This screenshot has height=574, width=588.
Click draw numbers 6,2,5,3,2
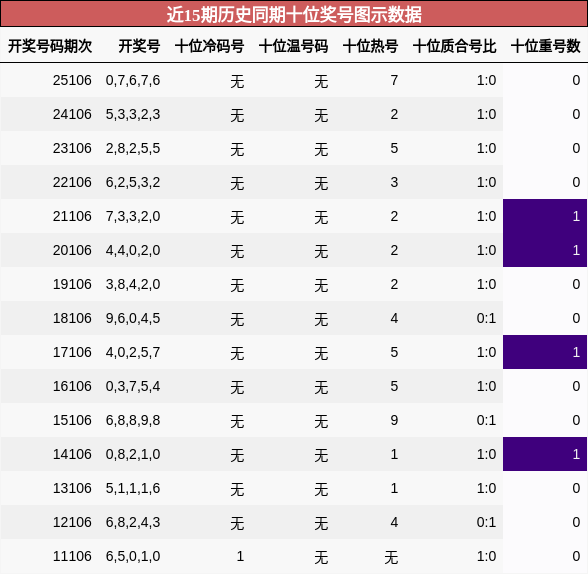click(133, 182)
